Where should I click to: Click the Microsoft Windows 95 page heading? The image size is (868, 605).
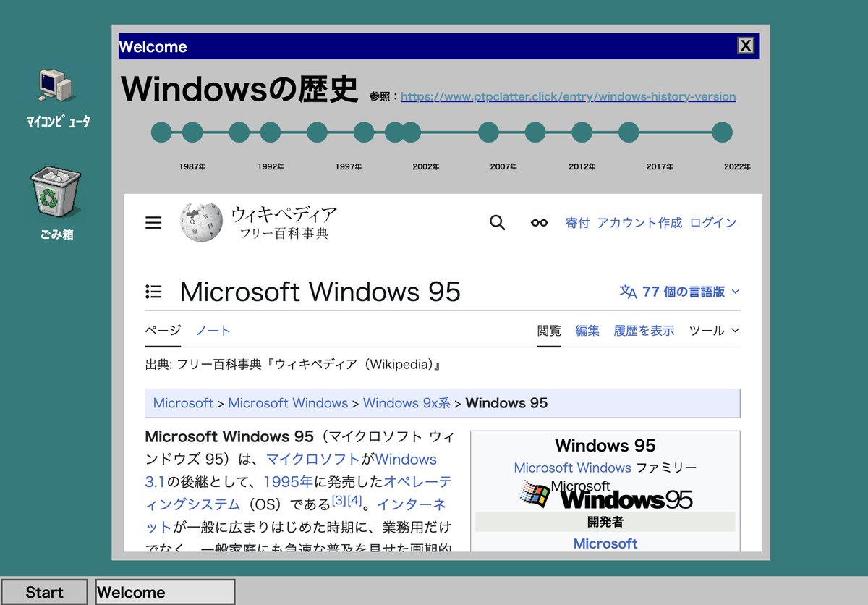tap(320, 292)
